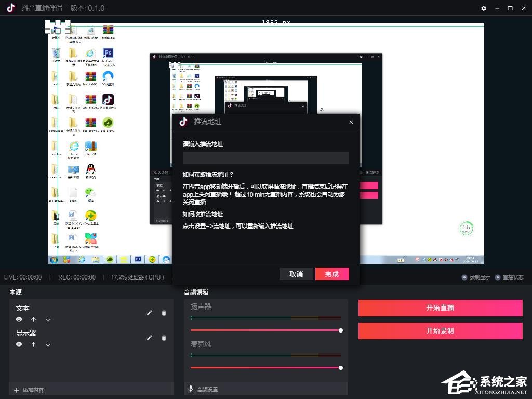
Task: Click the 17.2% 处理器 (CPU) status
Action: click(x=137, y=277)
